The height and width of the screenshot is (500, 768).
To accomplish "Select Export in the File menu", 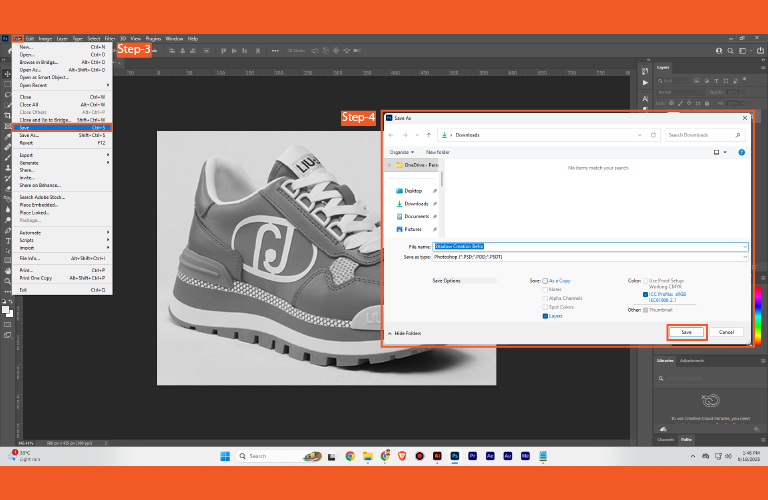I will [27, 155].
